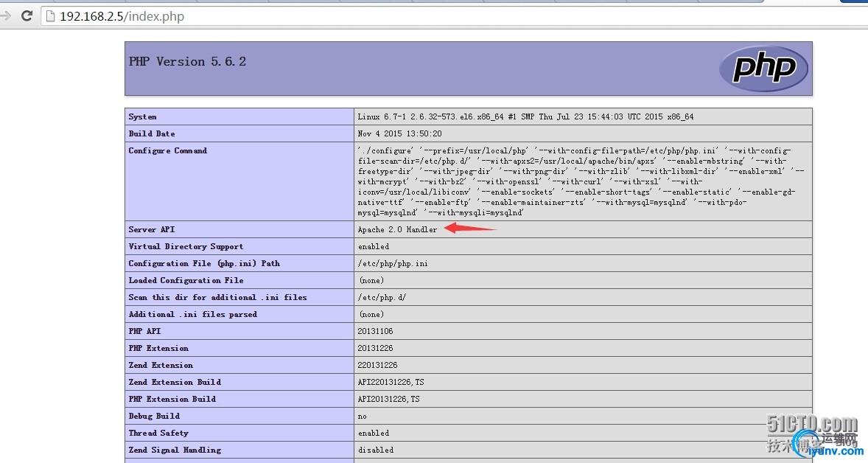Click the 'System' row label
The width and height of the screenshot is (868, 463).
coord(142,117)
